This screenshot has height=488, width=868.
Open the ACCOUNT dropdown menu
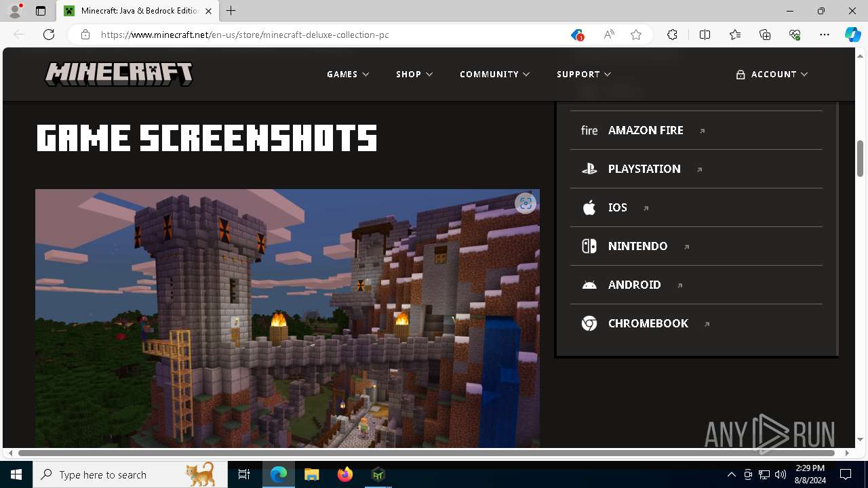(772, 74)
